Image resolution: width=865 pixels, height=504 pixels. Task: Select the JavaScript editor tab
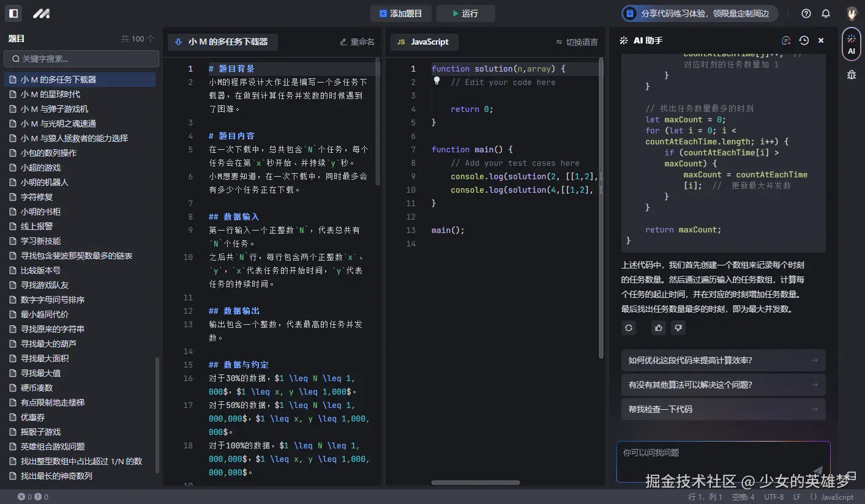pyautogui.click(x=424, y=42)
